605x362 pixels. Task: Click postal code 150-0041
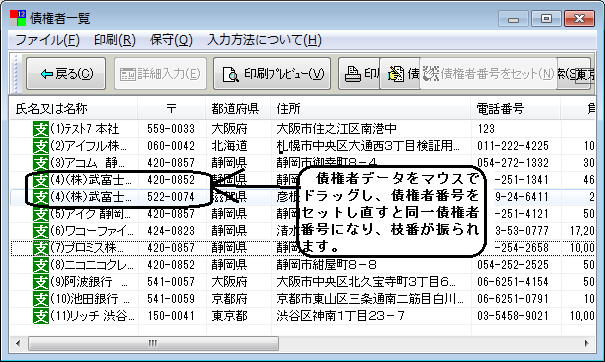(x=171, y=316)
